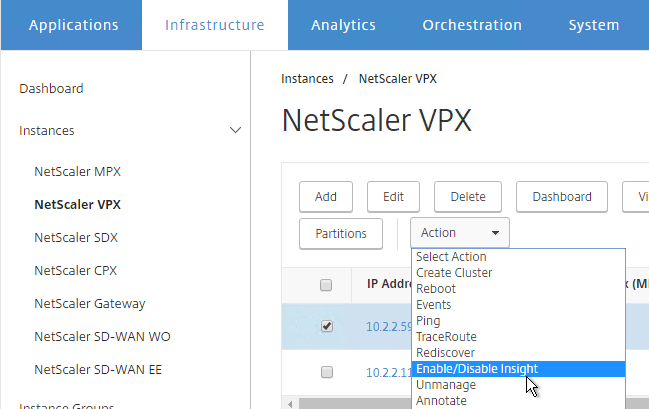The height and width of the screenshot is (409, 649).
Task: Open the Orchestration tab
Action: pyautogui.click(x=472, y=25)
